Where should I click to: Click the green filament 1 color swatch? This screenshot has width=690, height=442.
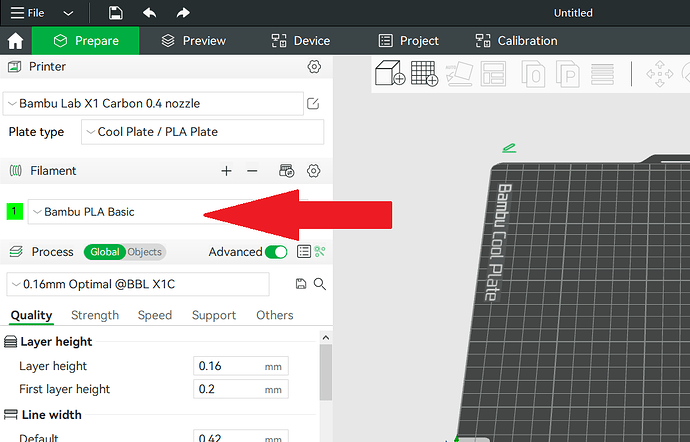coord(15,211)
